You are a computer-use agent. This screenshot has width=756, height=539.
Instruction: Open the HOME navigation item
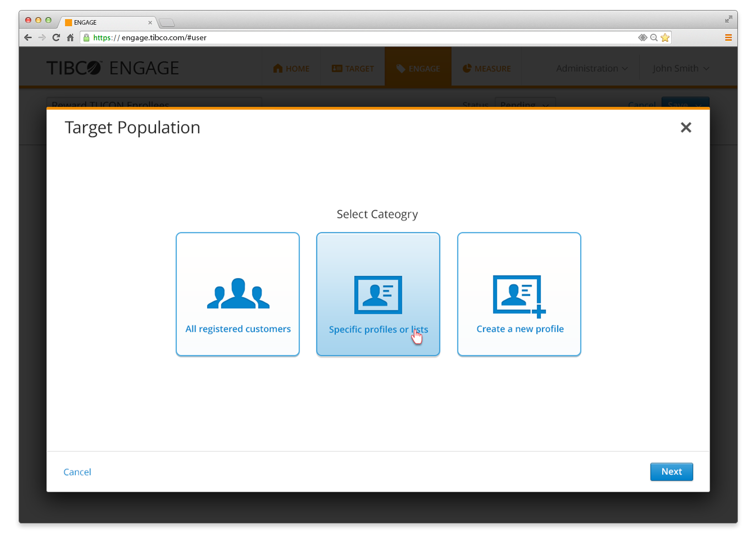tap(291, 69)
